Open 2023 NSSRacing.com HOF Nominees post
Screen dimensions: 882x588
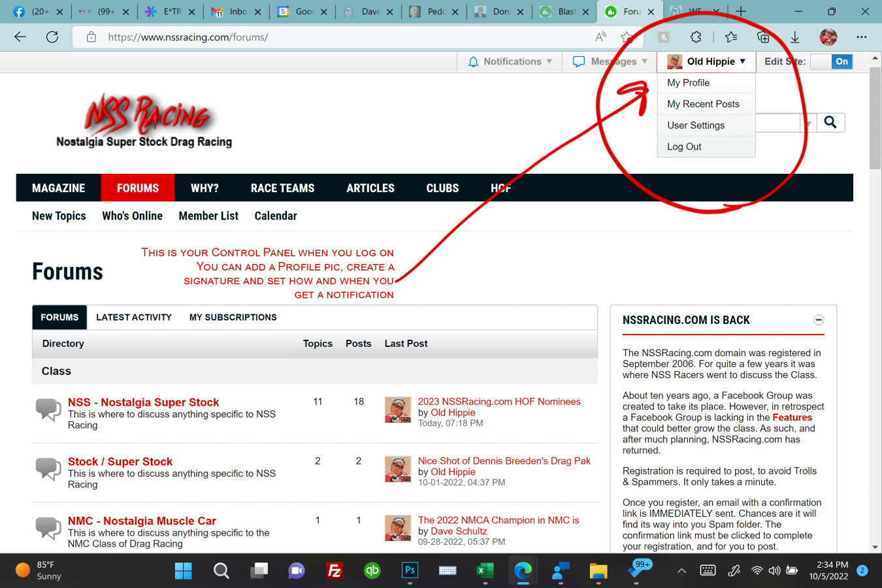[499, 402]
